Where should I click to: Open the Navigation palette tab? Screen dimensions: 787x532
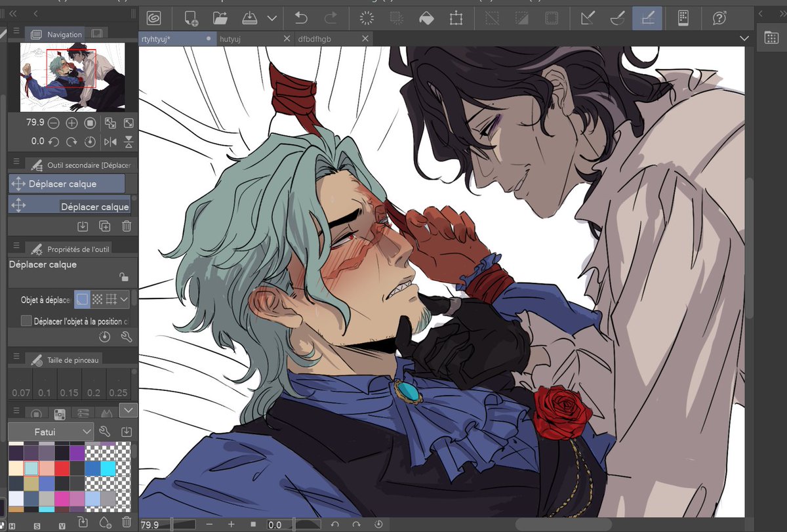[56, 34]
